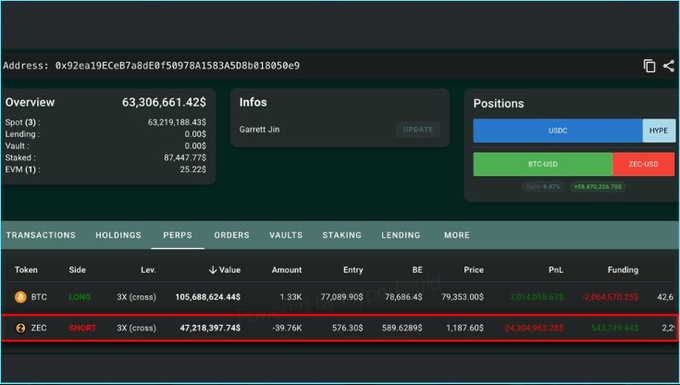Click the Vault row label in Overview
Image resolution: width=680 pixels, height=385 pixels.
[17, 146]
